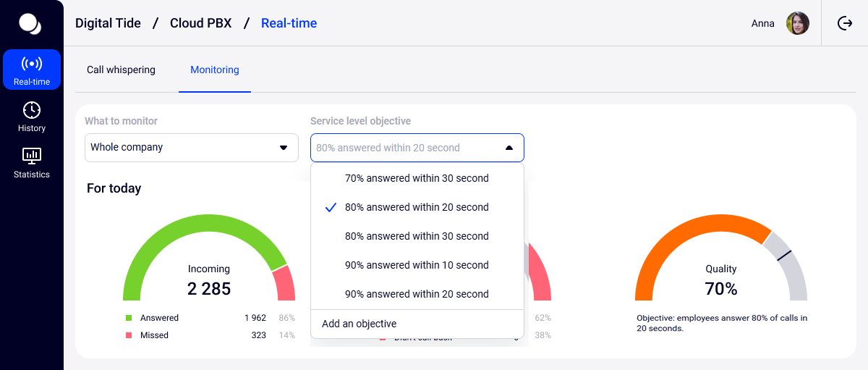This screenshot has width=868, height=370.
Task: Choose 70% answered within 30 second option
Action: point(417,178)
